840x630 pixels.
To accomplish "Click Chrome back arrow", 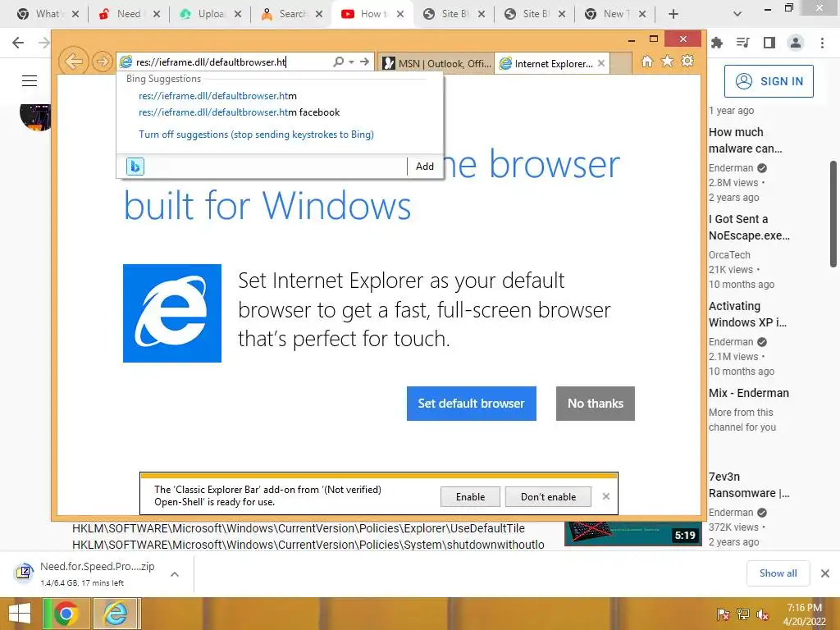I will [x=18, y=43].
